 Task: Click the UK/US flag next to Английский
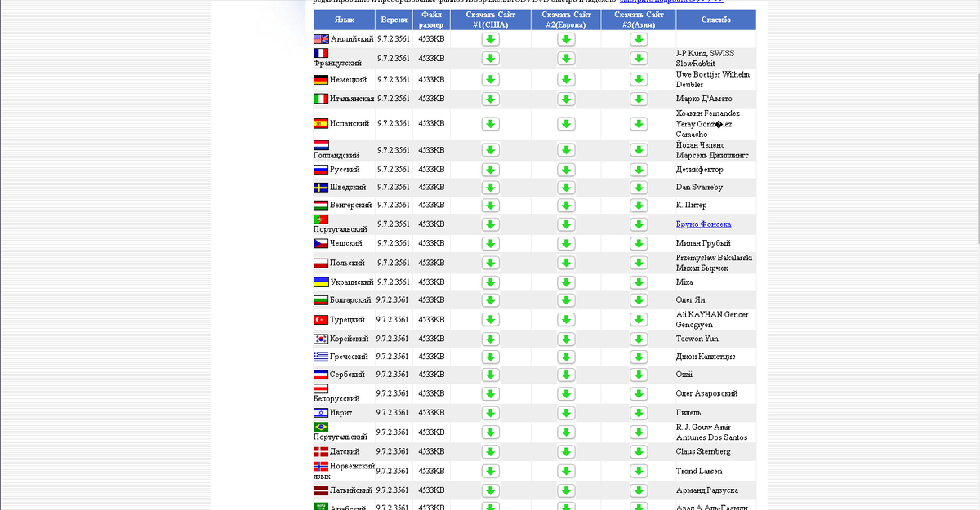321,39
